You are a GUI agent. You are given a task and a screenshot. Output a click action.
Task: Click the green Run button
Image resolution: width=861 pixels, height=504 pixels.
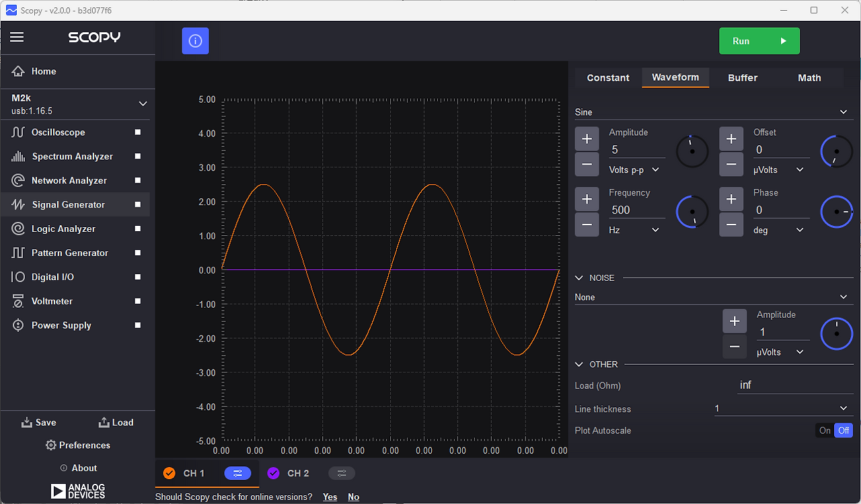[x=759, y=41]
